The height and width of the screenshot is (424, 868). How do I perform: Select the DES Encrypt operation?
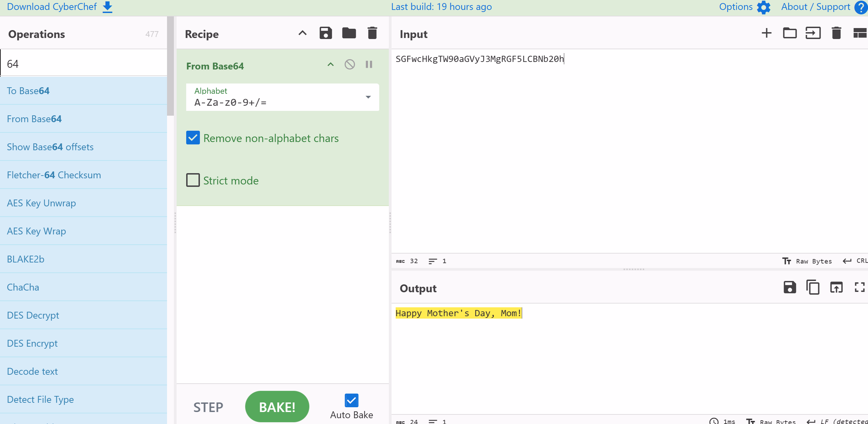pyautogui.click(x=84, y=343)
